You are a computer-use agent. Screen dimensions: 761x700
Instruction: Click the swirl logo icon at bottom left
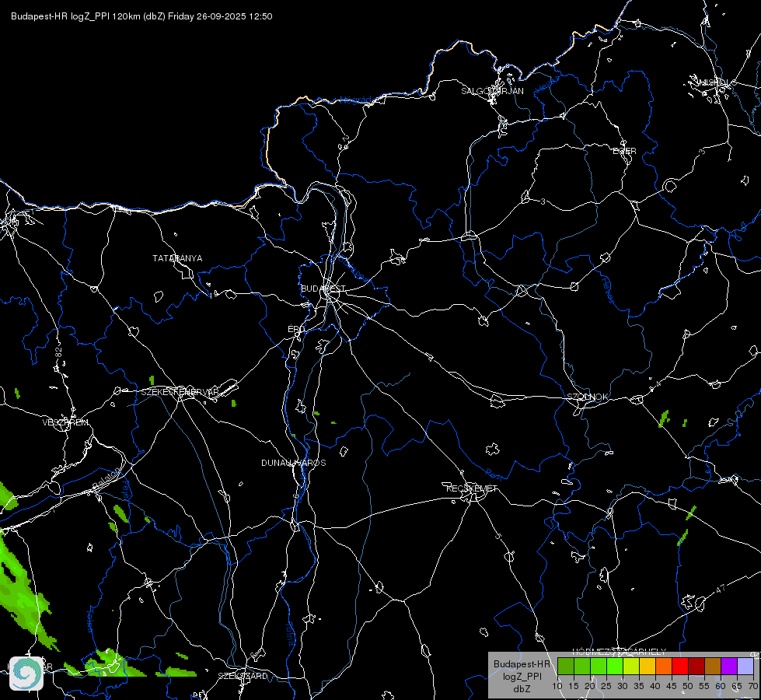click(x=26, y=674)
